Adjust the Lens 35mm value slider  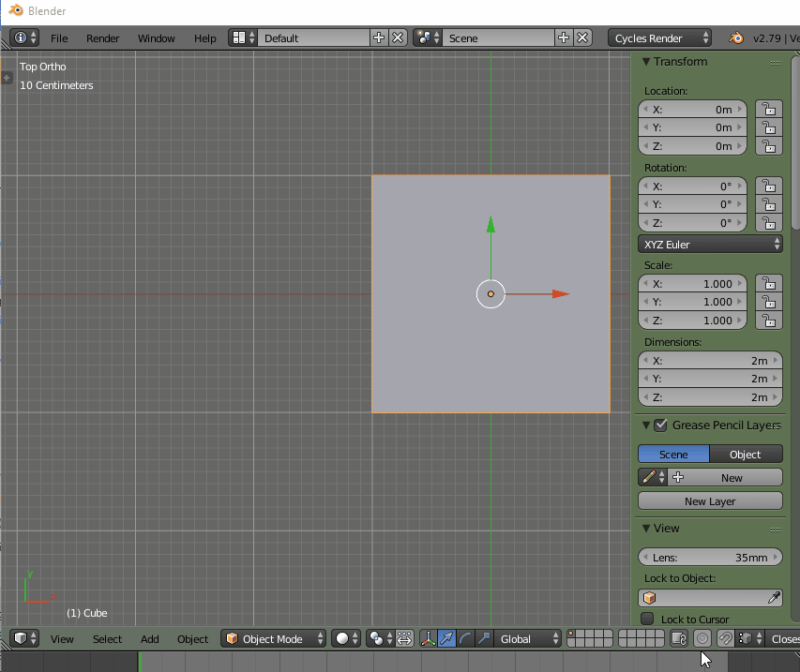[x=710, y=557]
